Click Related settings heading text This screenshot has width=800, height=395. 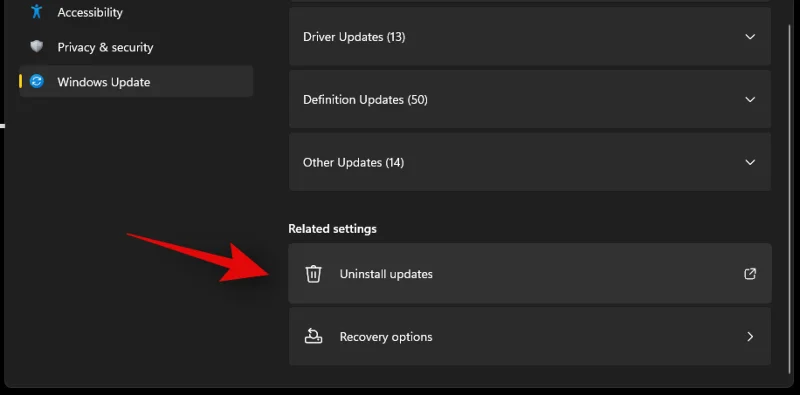pos(332,229)
